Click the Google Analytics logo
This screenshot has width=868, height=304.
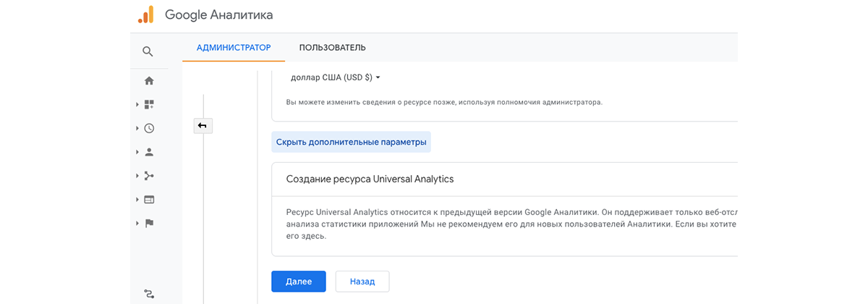145,14
